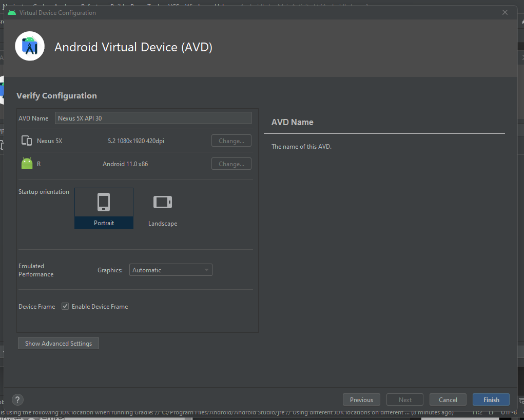Finish creating the virtual device
Viewport: 524px width, 420px height.
[491, 399]
